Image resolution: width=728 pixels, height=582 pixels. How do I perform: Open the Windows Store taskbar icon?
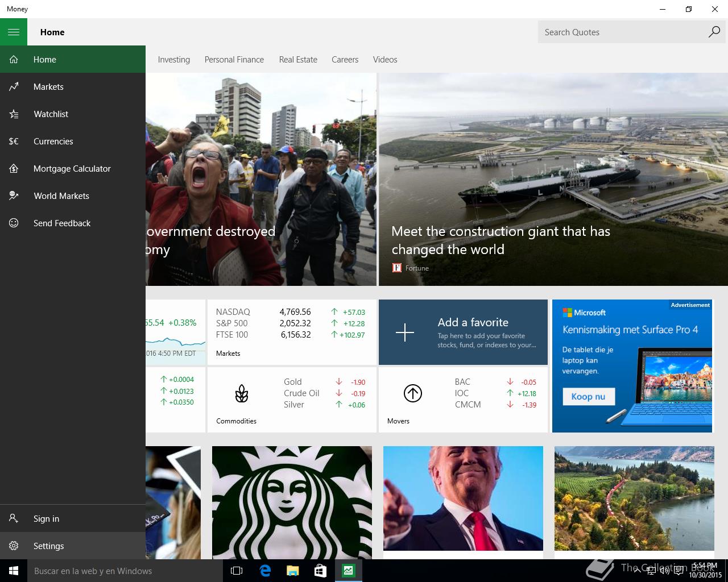(x=320, y=571)
